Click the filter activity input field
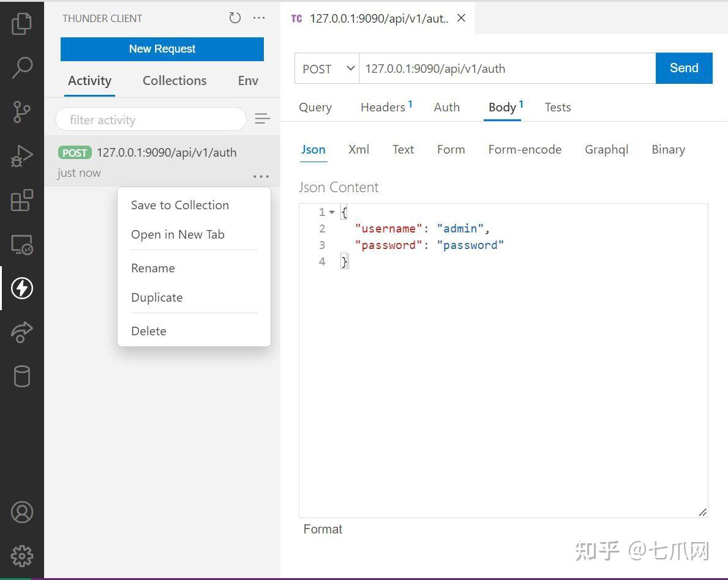 tap(151, 119)
